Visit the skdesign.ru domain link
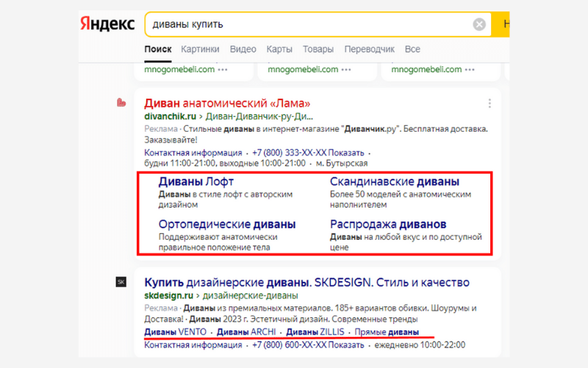The width and height of the screenshot is (588, 368). click(x=169, y=296)
